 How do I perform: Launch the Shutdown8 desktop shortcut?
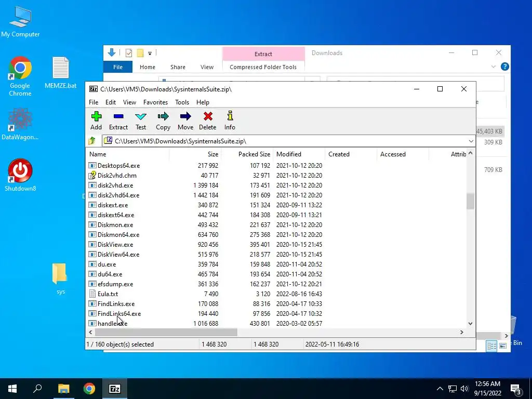(20, 175)
